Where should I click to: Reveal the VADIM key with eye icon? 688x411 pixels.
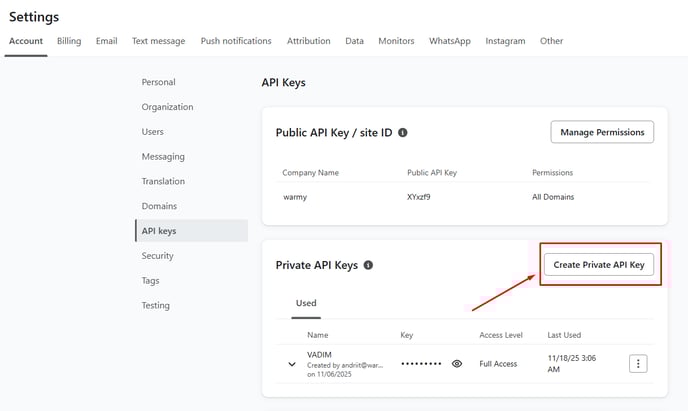point(457,364)
